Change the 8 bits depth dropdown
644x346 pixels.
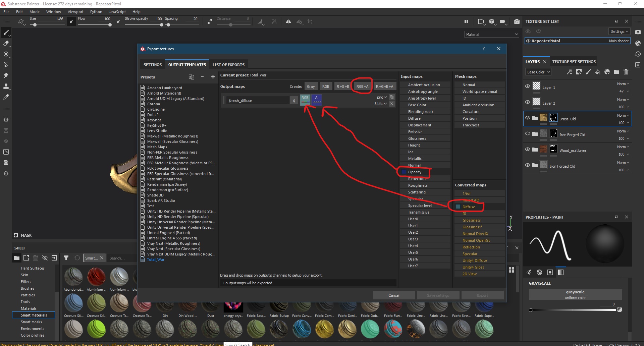381,104
